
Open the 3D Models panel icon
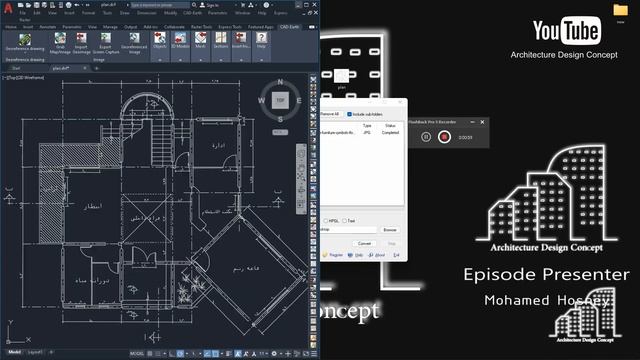[x=180, y=38]
